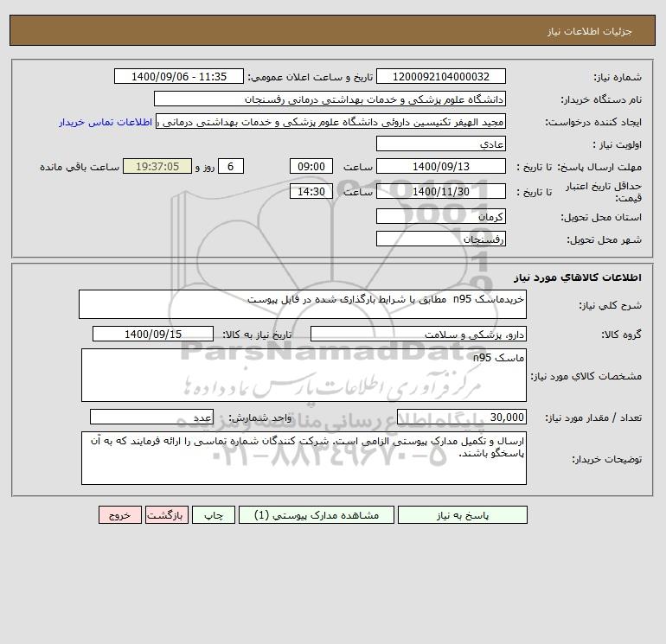The image size is (666, 644).
Task: Click the شماره نیاز label
Action: tap(618, 77)
